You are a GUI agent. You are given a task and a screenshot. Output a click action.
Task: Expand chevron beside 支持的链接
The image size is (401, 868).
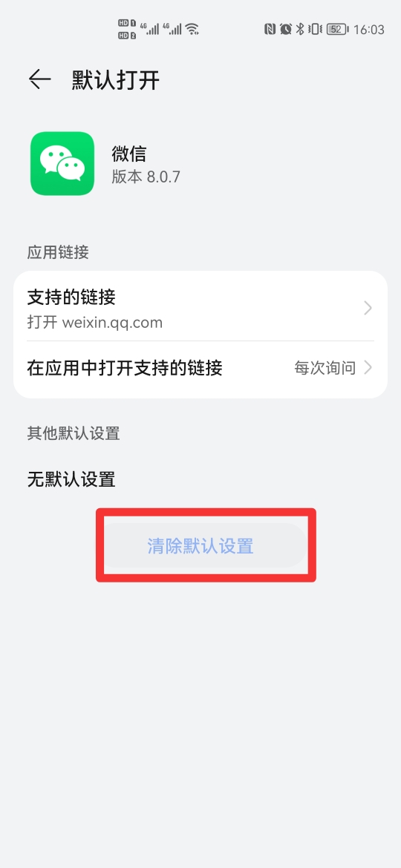[x=368, y=308]
